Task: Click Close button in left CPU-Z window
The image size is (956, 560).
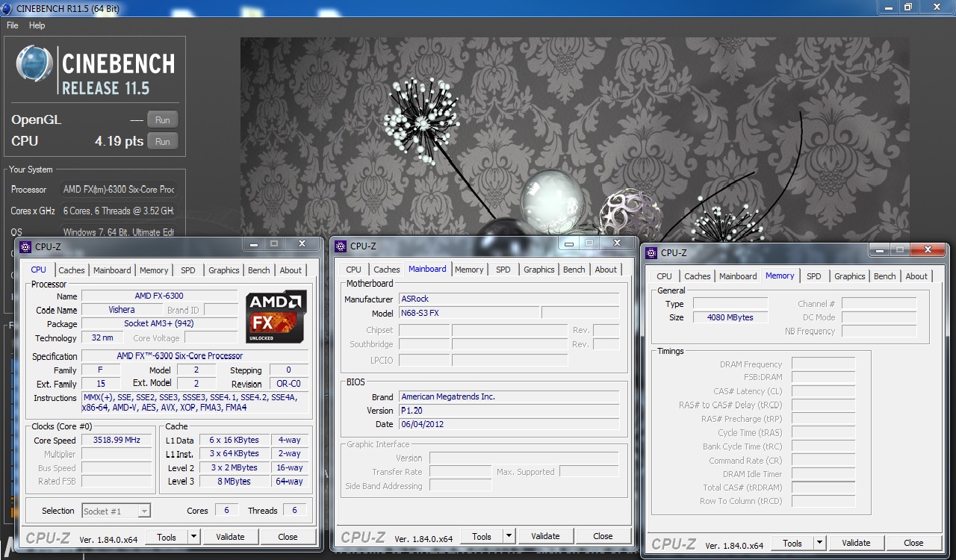Action: coord(288,536)
